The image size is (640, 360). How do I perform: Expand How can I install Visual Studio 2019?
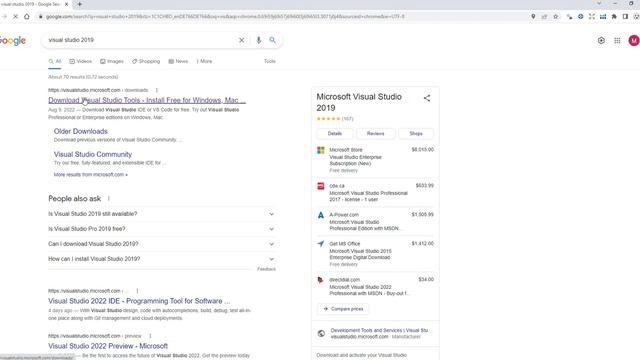162,259
